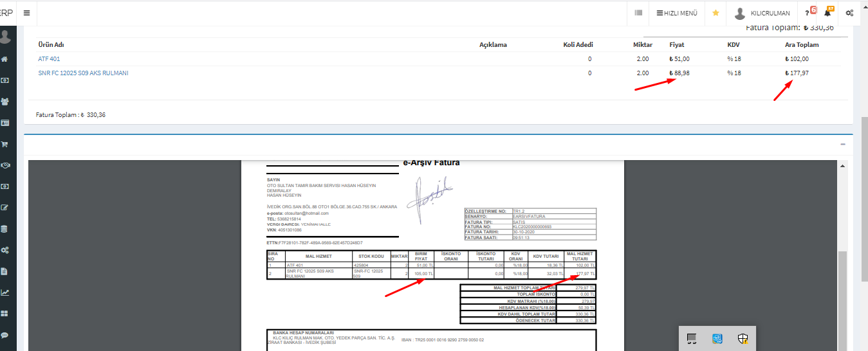Image resolution: width=868 pixels, height=351 pixels.
Task: Click the home icon in sidebar
Action: (5, 59)
